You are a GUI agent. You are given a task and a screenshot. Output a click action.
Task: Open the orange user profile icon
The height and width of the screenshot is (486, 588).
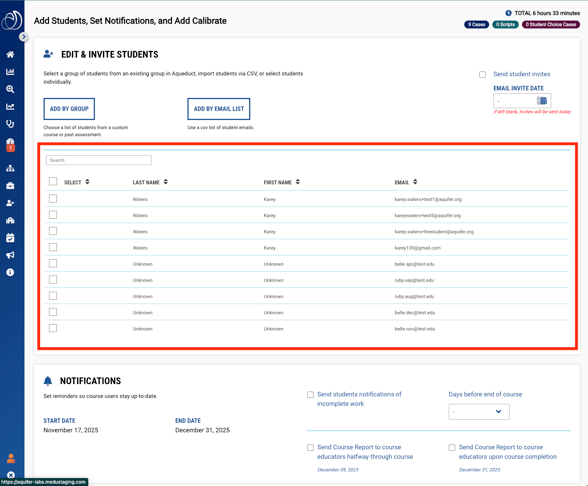(11, 458)
